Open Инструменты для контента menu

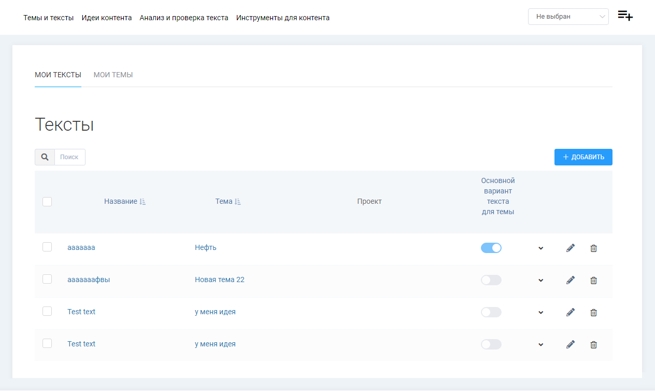pyautogui.click(x=283, y=18)
